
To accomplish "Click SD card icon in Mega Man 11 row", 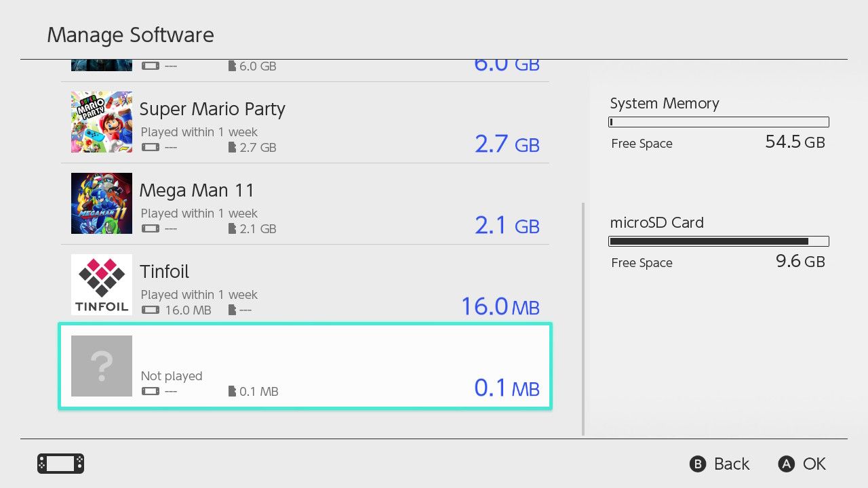I will pyautogui.click(x=232, y=228).
